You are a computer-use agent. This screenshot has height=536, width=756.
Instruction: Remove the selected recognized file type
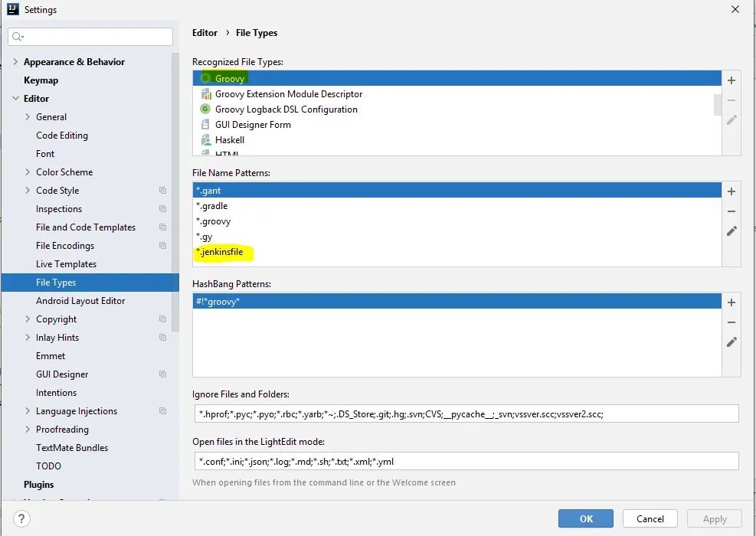click(731, 100)
